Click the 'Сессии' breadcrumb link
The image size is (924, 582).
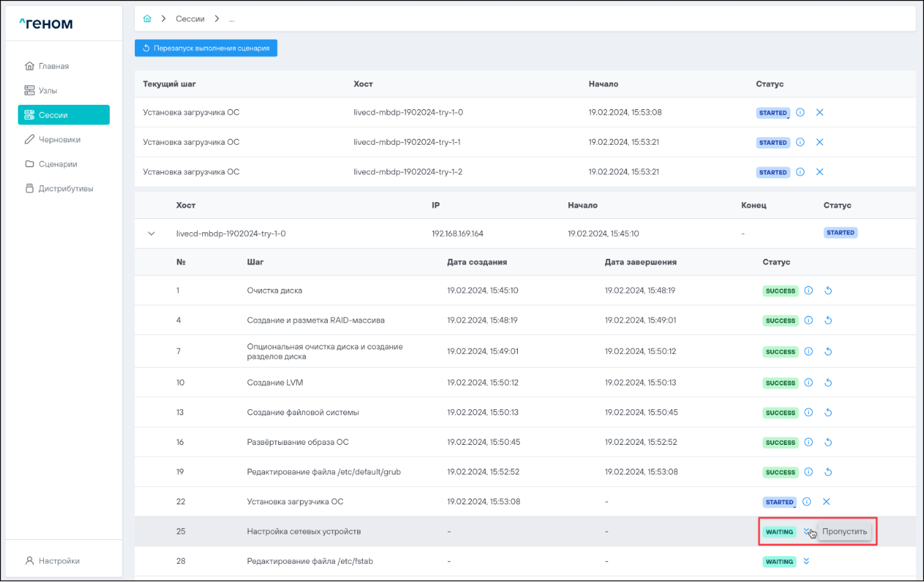[189, 19]
